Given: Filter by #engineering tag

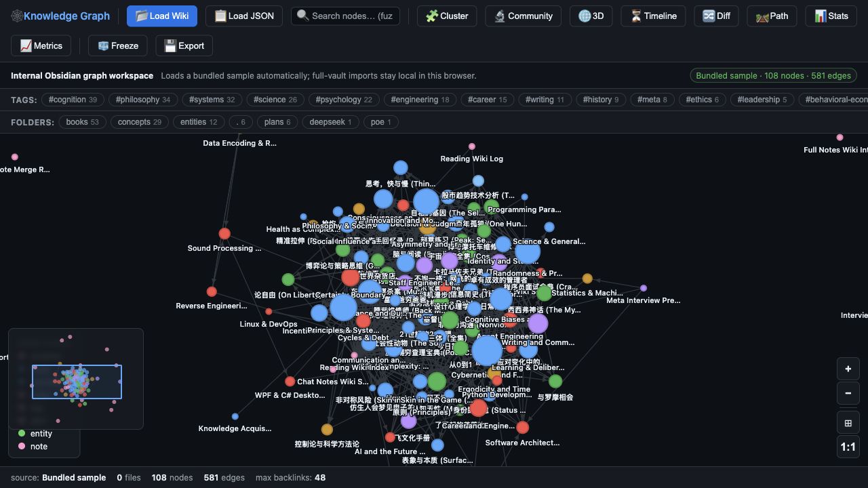Looking at the screenshot, I should pos(420,100).
